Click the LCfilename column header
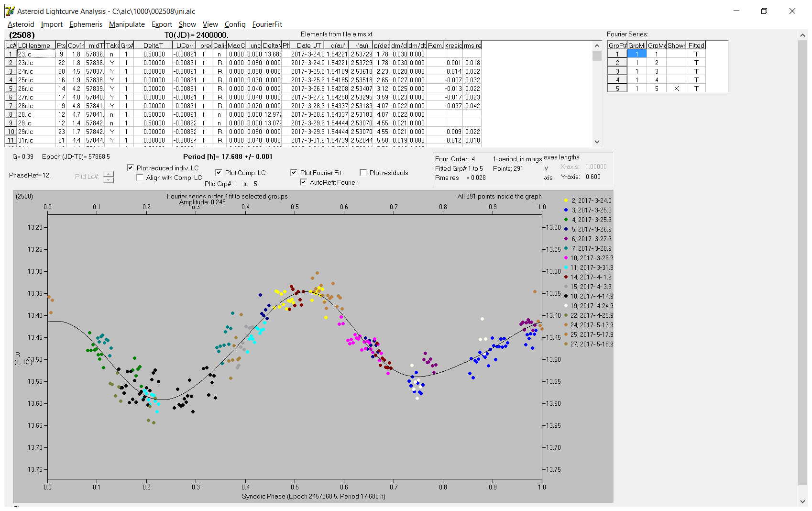This screenshot has height=511, width=812. pyautogui.click(x=36, y=45)
